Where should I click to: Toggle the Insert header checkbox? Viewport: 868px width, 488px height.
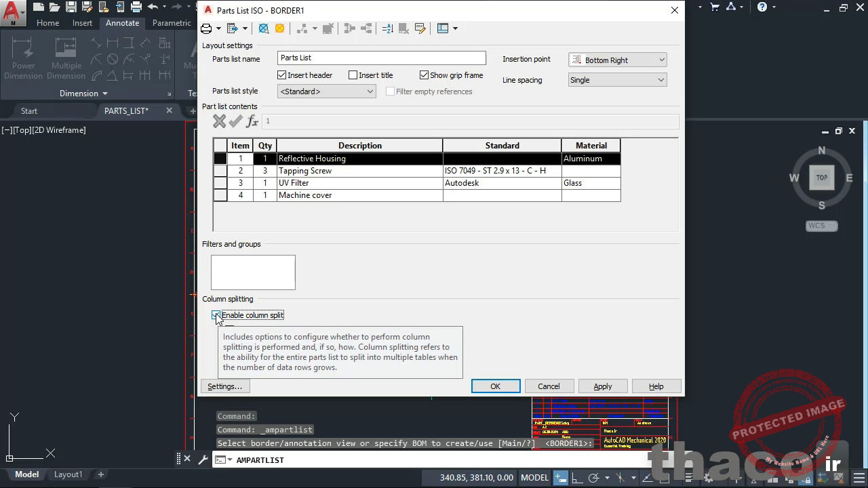(282, 75)
